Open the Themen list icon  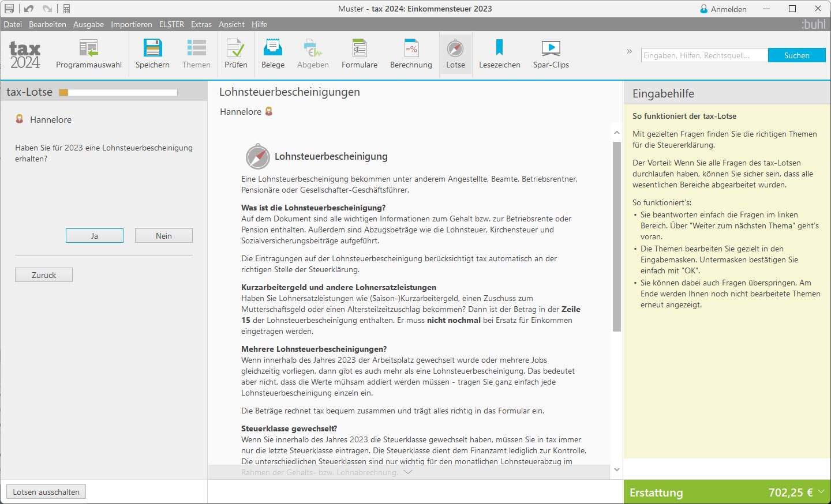(x=196, y=48)
